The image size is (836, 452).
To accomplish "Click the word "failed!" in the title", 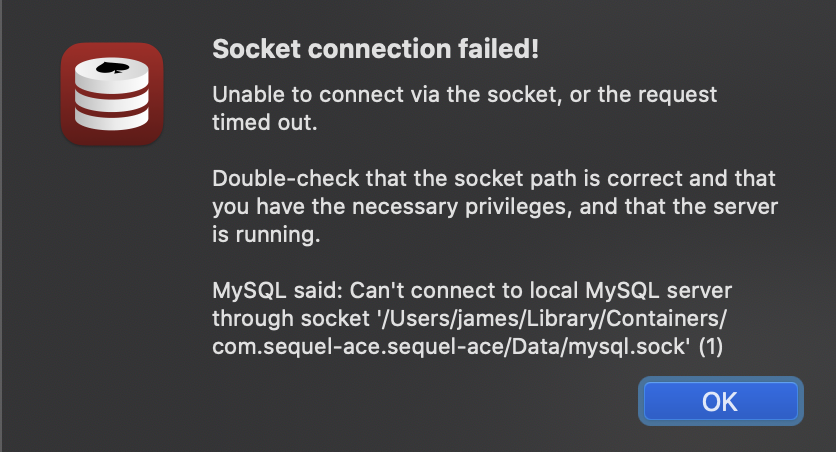I will coord(499,49).
